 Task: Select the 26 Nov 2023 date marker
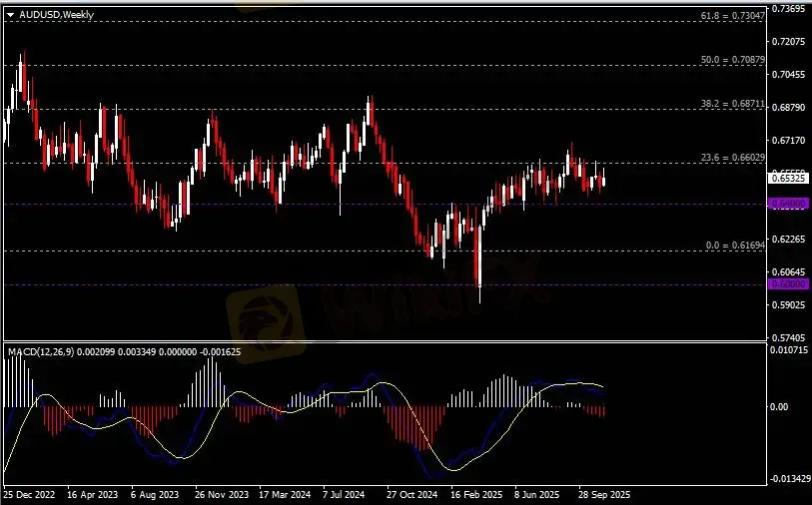tap(222, 494)
